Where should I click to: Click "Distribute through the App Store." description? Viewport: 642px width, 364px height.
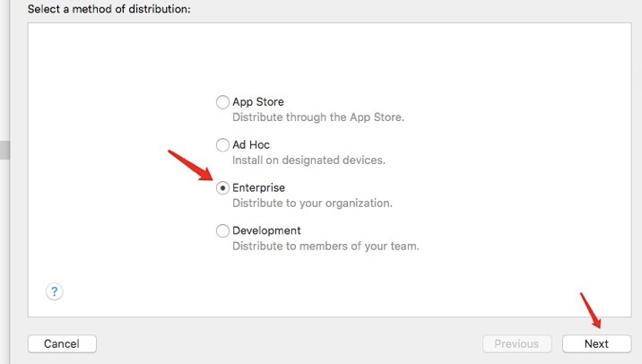click(x=318, y=117)
